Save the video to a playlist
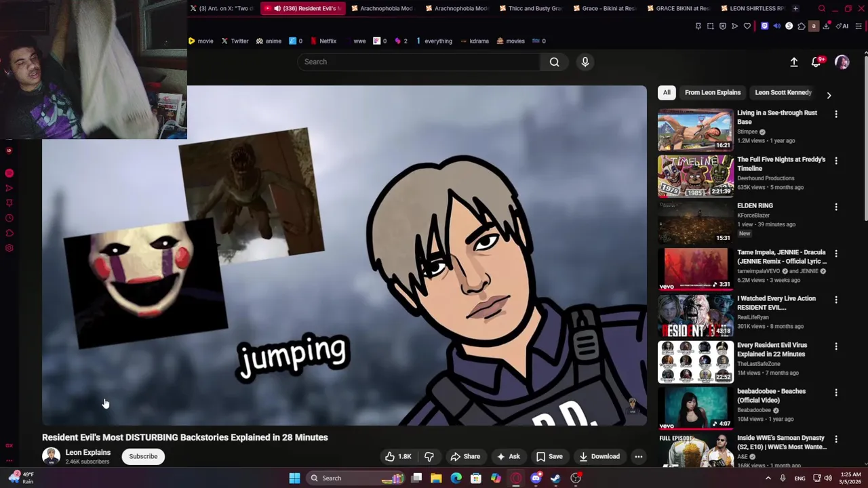The width and height of the screenshot is (868, 488). coord(549,457)
